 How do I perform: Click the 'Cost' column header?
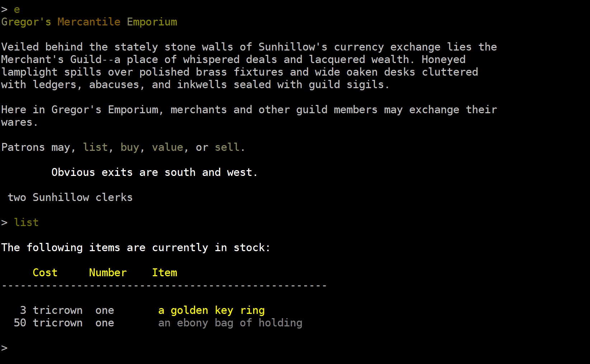(45, 273)
